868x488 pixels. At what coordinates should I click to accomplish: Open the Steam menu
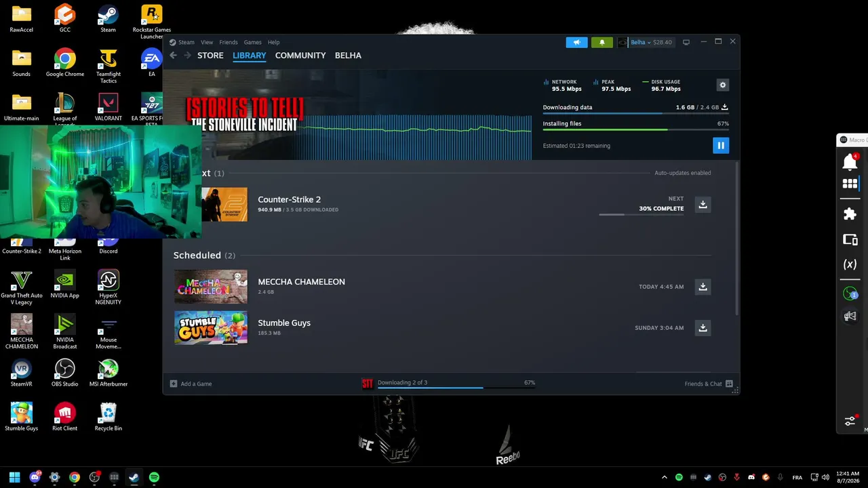(x=186, y=42)
